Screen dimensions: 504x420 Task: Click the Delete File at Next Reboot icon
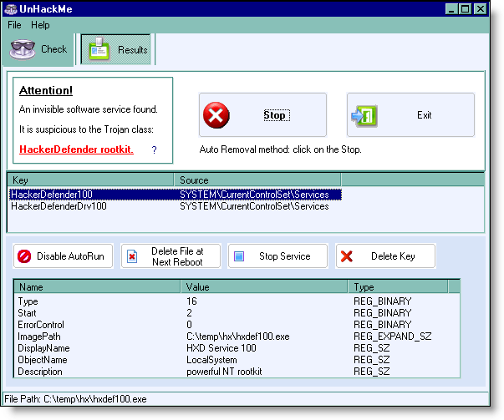(x=132, y=256)
